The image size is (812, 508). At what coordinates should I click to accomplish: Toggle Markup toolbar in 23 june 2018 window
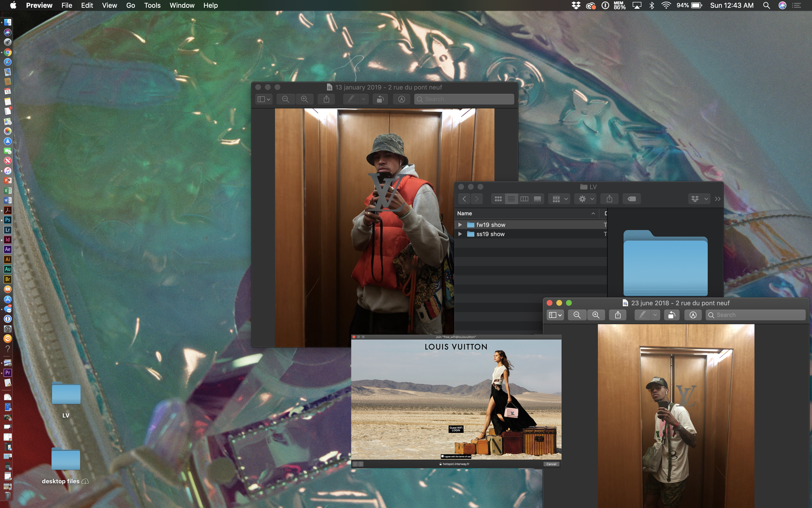pos(693,315)
